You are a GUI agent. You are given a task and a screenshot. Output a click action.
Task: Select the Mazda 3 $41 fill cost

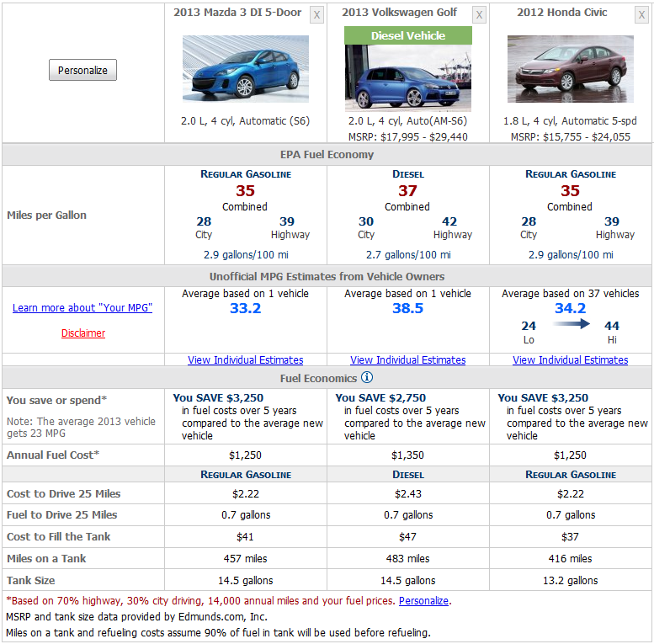click(x=245, y=537)
